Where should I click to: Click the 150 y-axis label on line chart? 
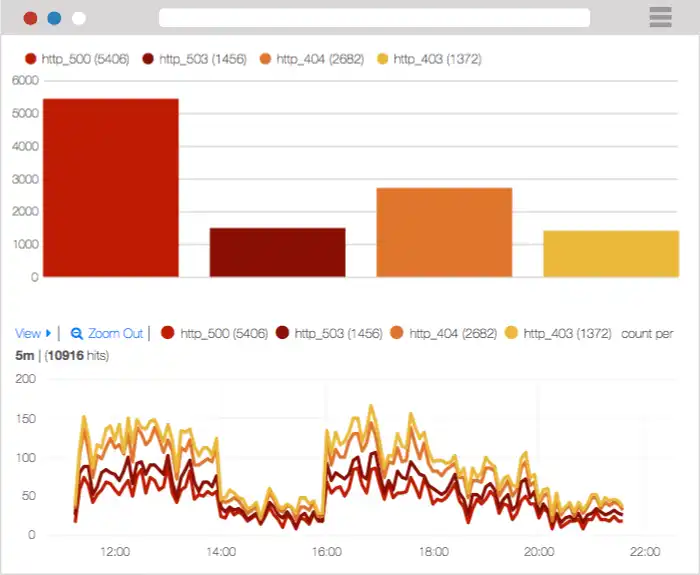[25, 419]
